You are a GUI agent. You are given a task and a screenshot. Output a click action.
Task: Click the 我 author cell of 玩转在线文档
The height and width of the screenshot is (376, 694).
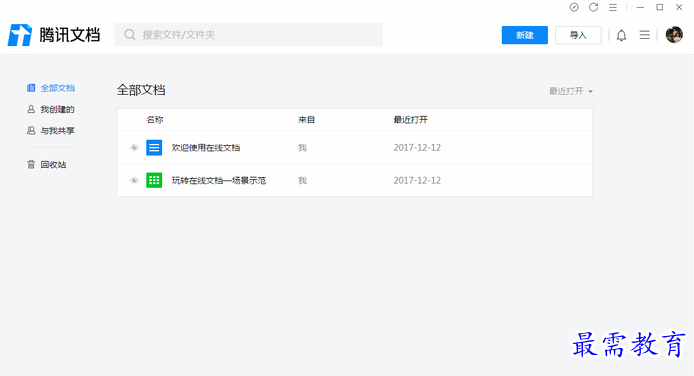[302, 180]
